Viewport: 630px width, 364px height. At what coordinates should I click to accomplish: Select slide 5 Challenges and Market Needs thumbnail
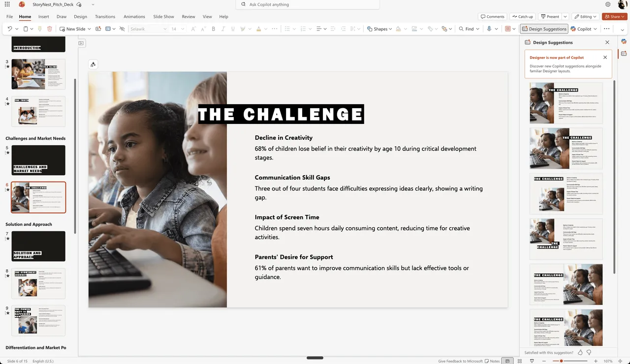pos(38,160)
